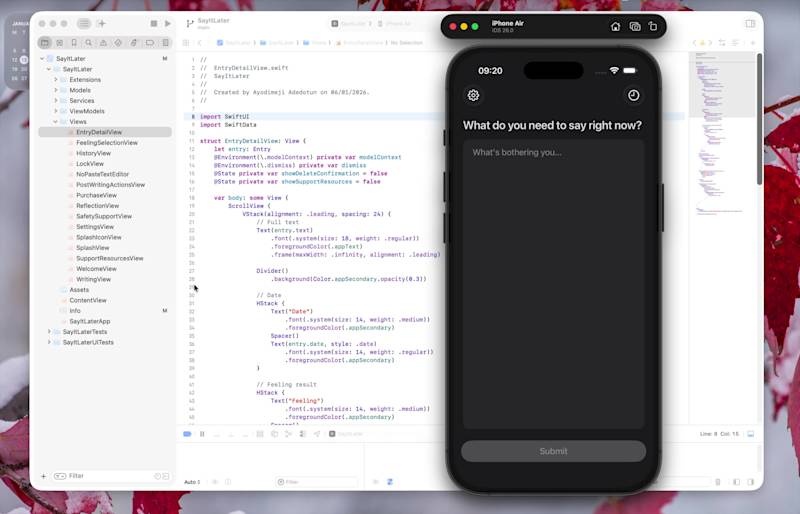Viewport: 800px width, 514px height.
Task: Collapse the Views folder
Action: click(x=56, y=121)
